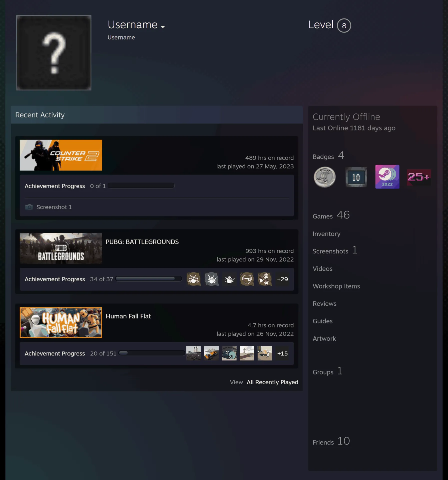448x480 pixels.
Task: Open the Games 46 list
Action: pyautogui.click(x=331, y=215)
